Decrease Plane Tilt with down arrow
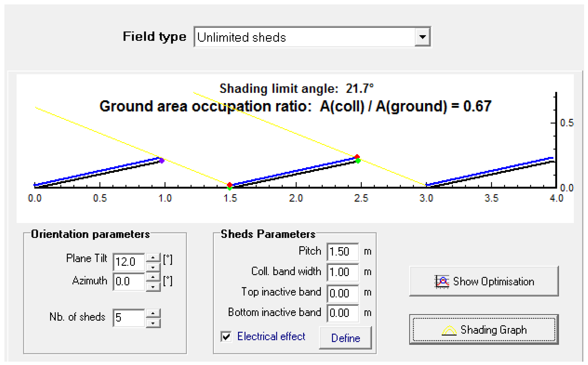Viewport: 588px width, 365px height. click(x=153, y=267)
